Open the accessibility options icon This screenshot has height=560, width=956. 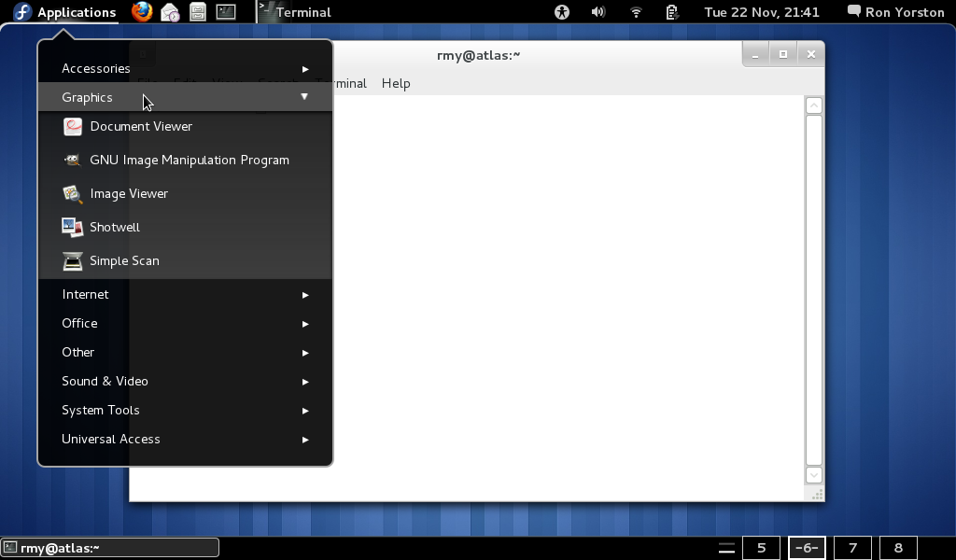(x=561, y=12)
